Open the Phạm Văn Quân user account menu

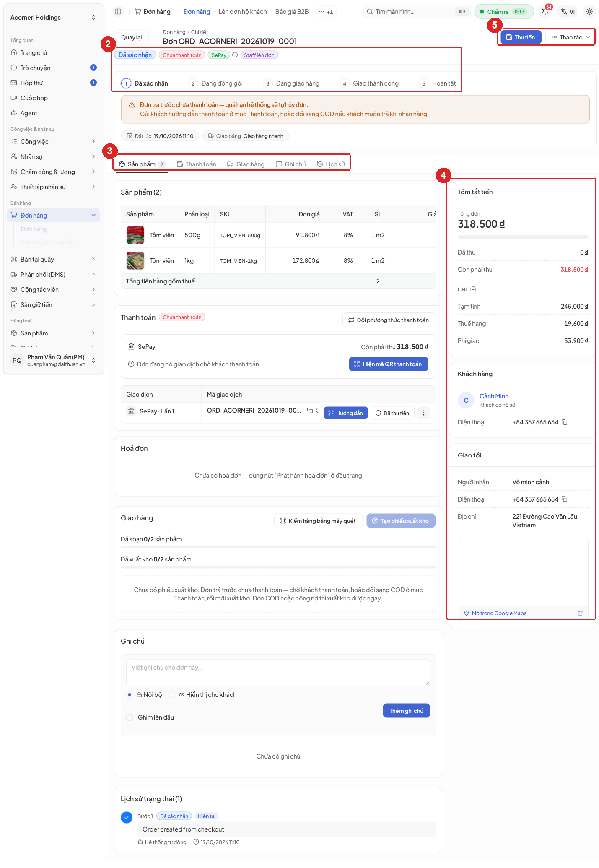(54, 360)
